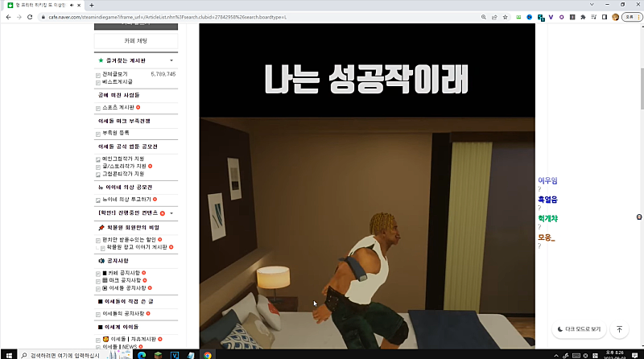The height and width of the screenshot is (359, 644).
Task: Open the media control playlist icon
Action: 593,17
